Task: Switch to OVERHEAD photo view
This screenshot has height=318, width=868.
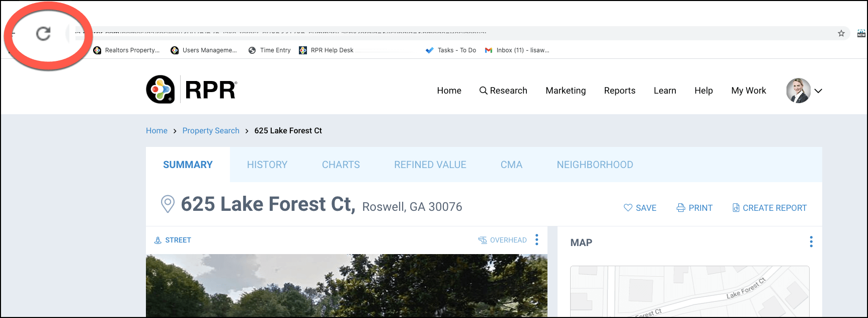Action: point(502,240)
